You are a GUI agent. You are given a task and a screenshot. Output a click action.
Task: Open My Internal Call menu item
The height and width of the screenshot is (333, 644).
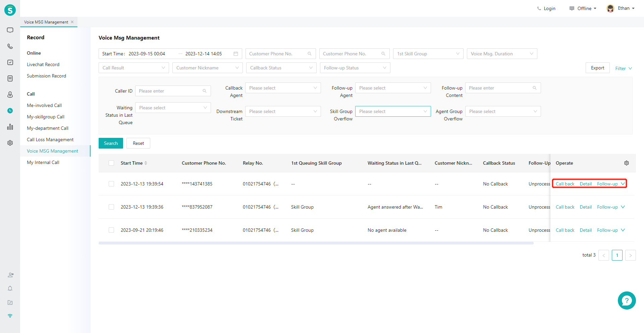click(43, 162)
